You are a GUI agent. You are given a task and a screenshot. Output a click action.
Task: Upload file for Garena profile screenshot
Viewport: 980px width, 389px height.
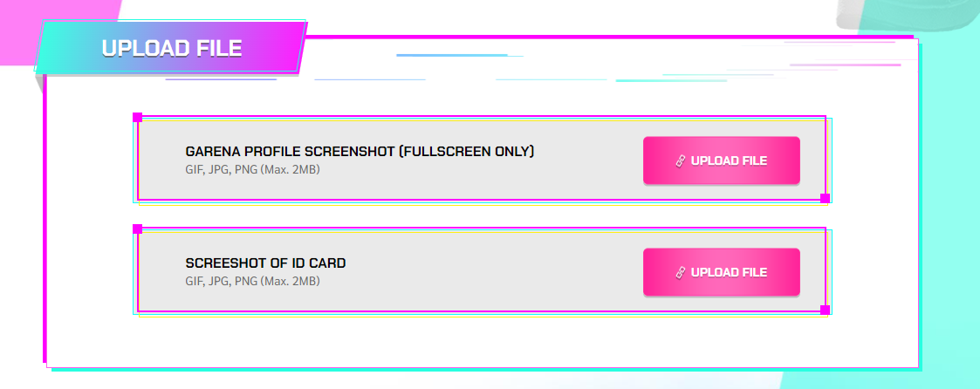tap(721, 160)
